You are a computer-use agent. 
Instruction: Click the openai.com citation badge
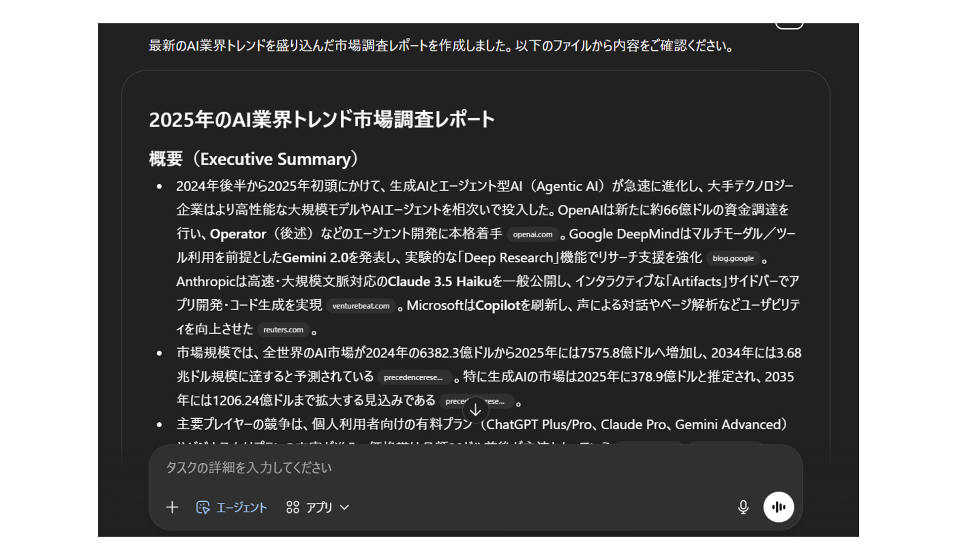tap(532, 235)
